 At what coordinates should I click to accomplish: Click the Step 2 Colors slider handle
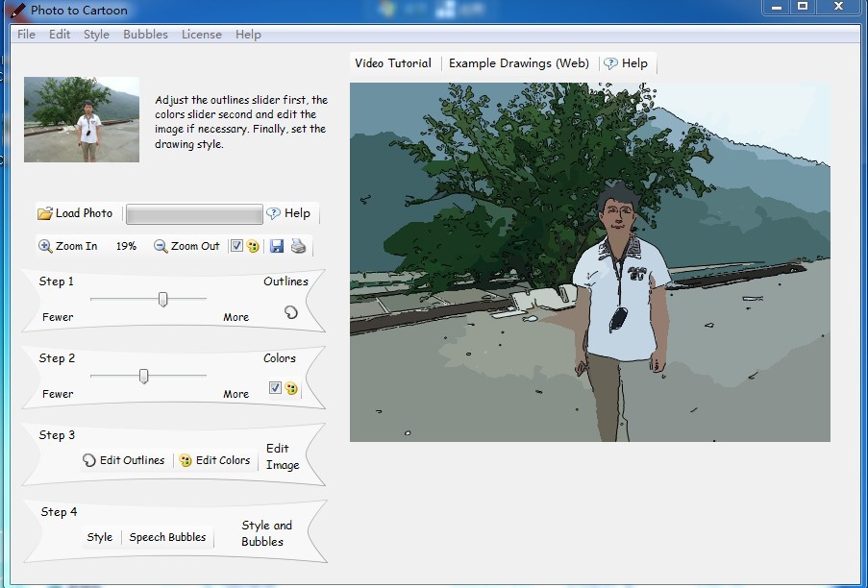tap(144, 376)
